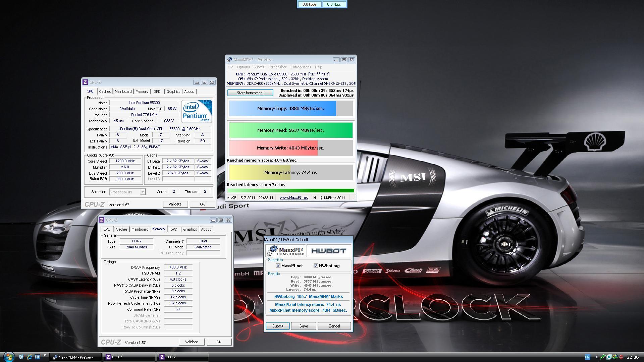Screen dimensions: 644x362
Task: Click the Memory-Copy result bar
Action: pyautogui.click(x=291, y=109)
